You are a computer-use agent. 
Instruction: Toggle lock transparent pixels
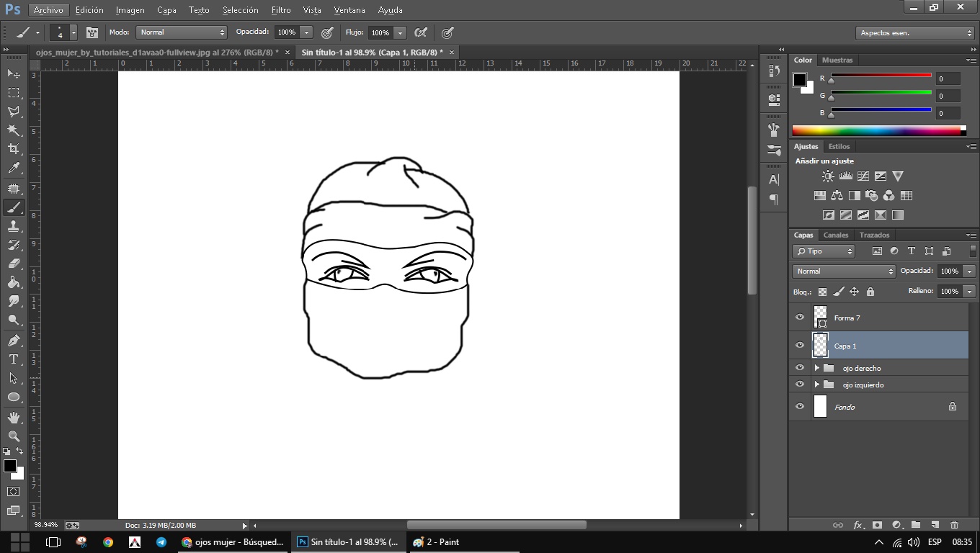pyautogui.click(x=822, y=292)
